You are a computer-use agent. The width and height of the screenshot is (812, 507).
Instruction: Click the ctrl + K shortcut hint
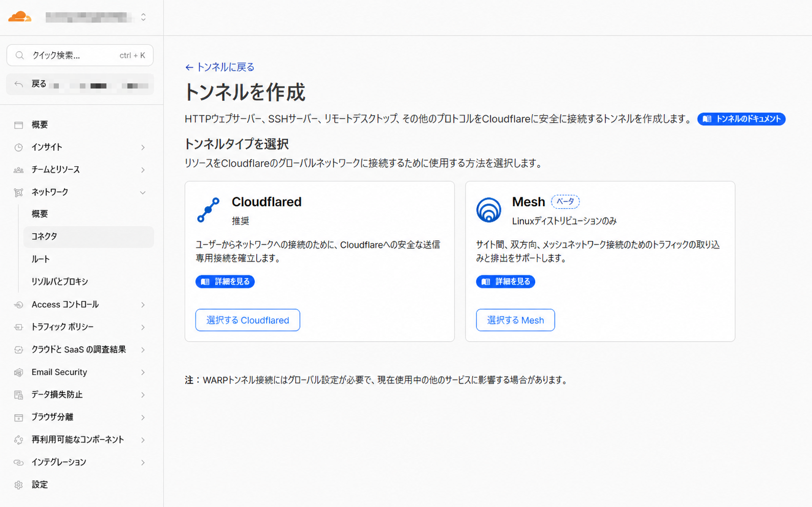pyautogui.click(x=133, y=55)
